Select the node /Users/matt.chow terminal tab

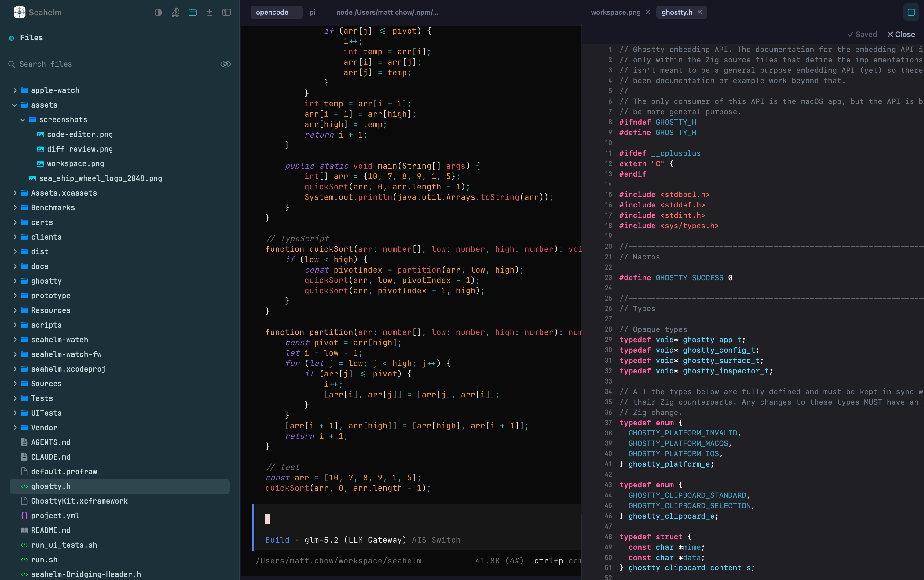click(387, 12)
